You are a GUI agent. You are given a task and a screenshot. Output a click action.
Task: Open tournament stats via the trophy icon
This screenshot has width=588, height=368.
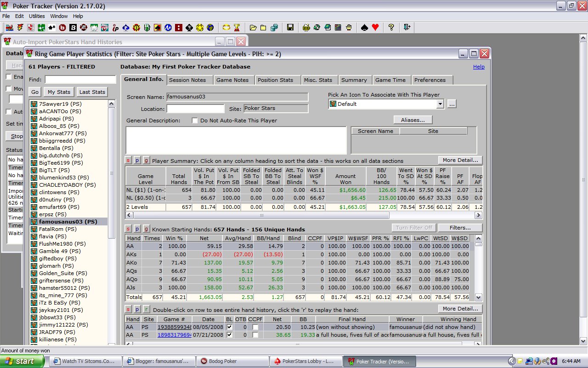(x=237, y=28)
